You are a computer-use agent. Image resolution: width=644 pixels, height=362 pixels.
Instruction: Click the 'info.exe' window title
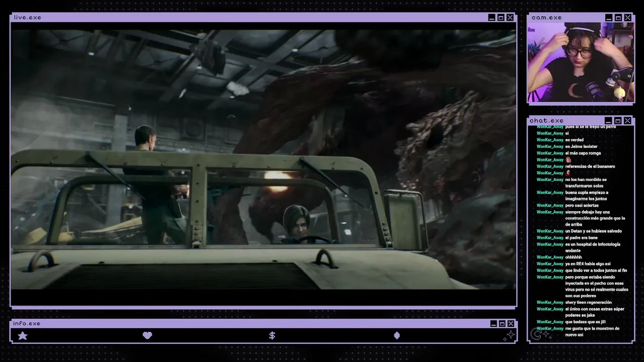point(27,324)
